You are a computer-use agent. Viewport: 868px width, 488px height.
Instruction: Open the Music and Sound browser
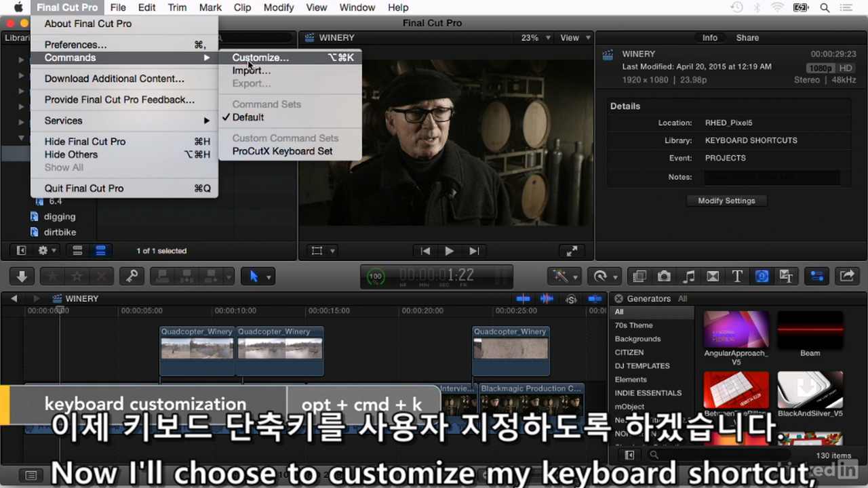coord(688,277)
